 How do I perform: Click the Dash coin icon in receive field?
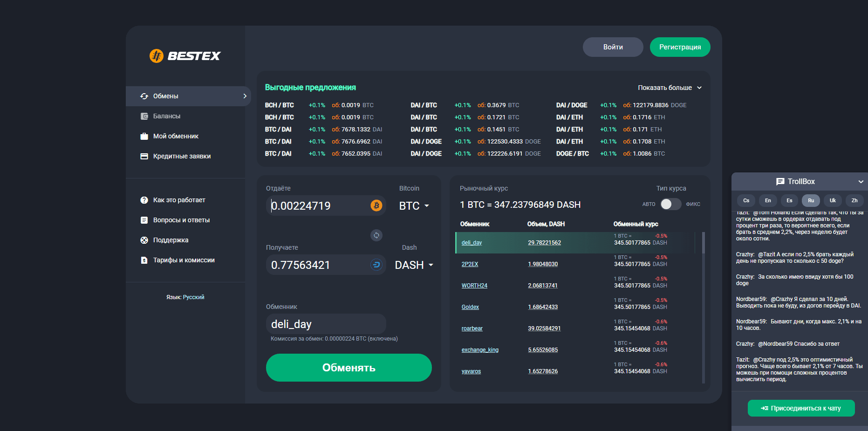376,265
